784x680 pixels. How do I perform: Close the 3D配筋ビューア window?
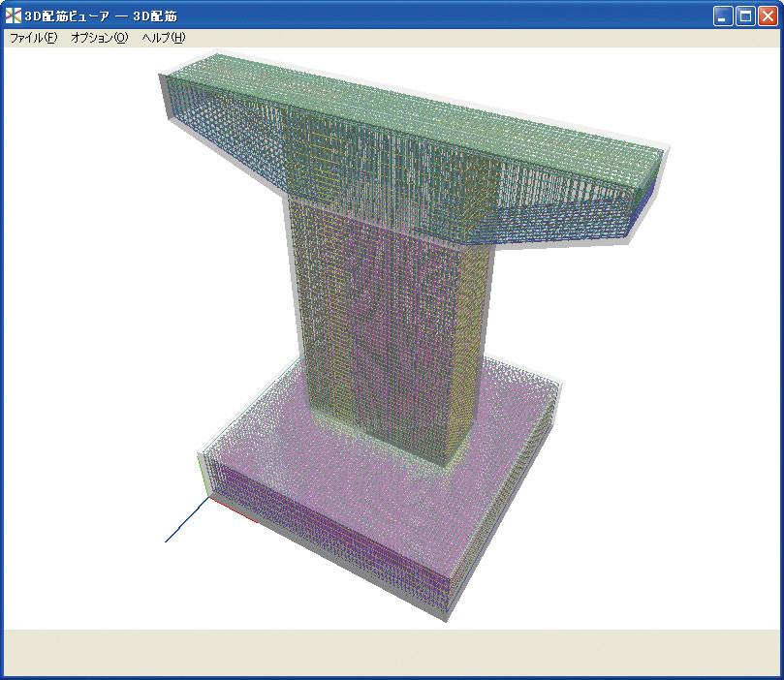click(768, 16)
